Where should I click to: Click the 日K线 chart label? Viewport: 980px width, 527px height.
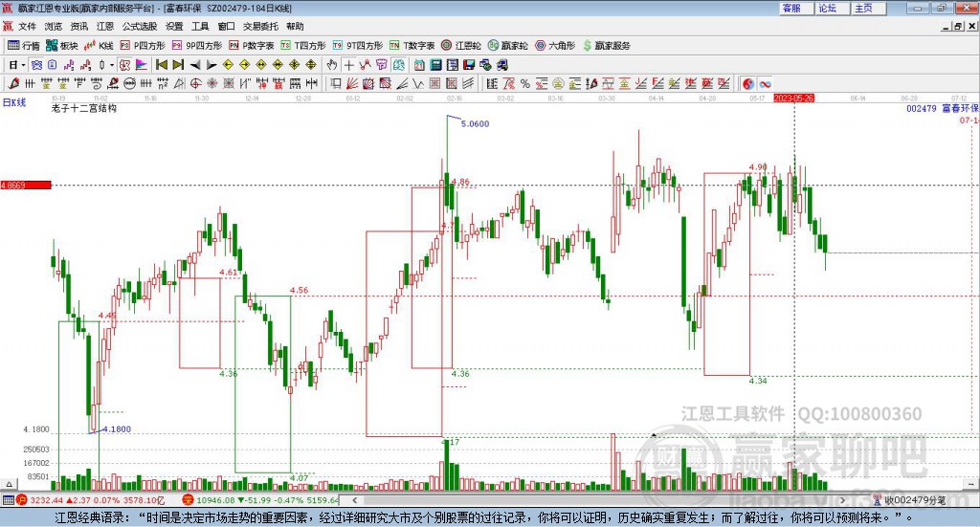pyautogui.click(x=14, y=102)
